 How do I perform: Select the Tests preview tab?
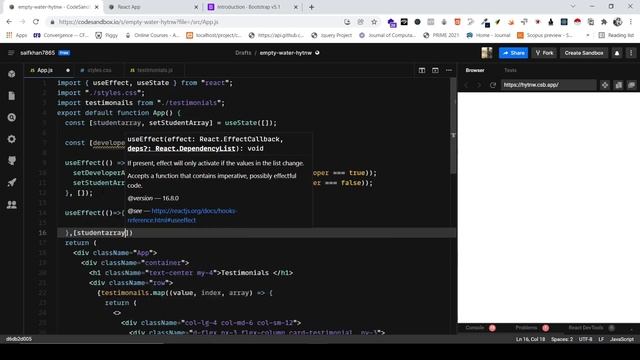pos(510,70)
